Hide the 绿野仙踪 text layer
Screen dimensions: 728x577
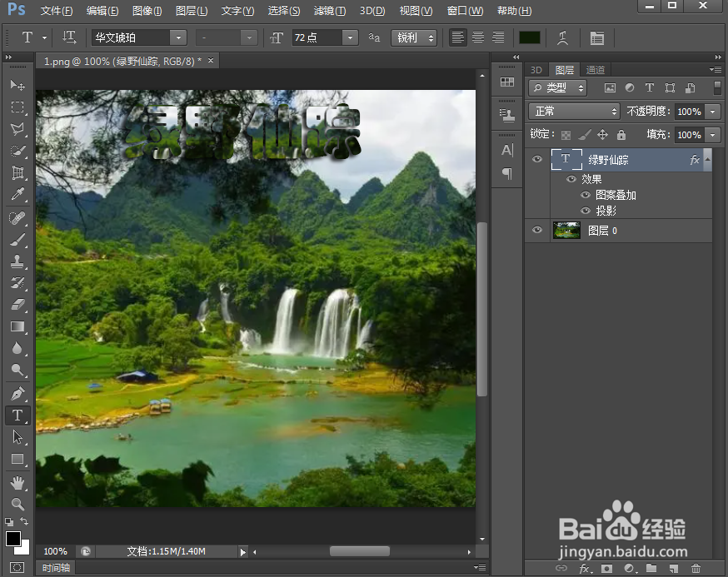537,159
